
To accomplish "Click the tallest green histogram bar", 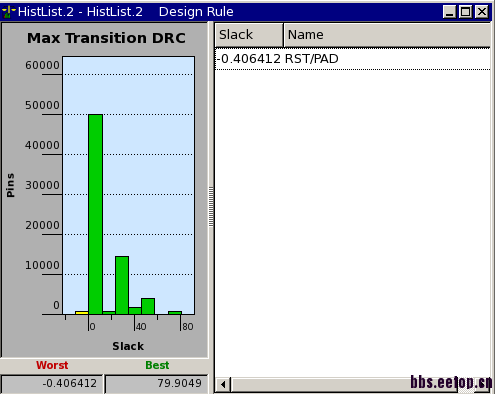I will pyautogui.click(x=95, y=214).
